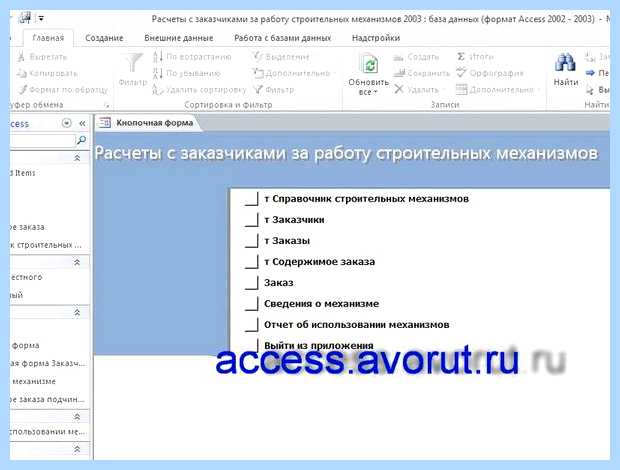
Task: Open Обновить все dropdown arrow
Action: pyautogui.click(x=375, y=92)
